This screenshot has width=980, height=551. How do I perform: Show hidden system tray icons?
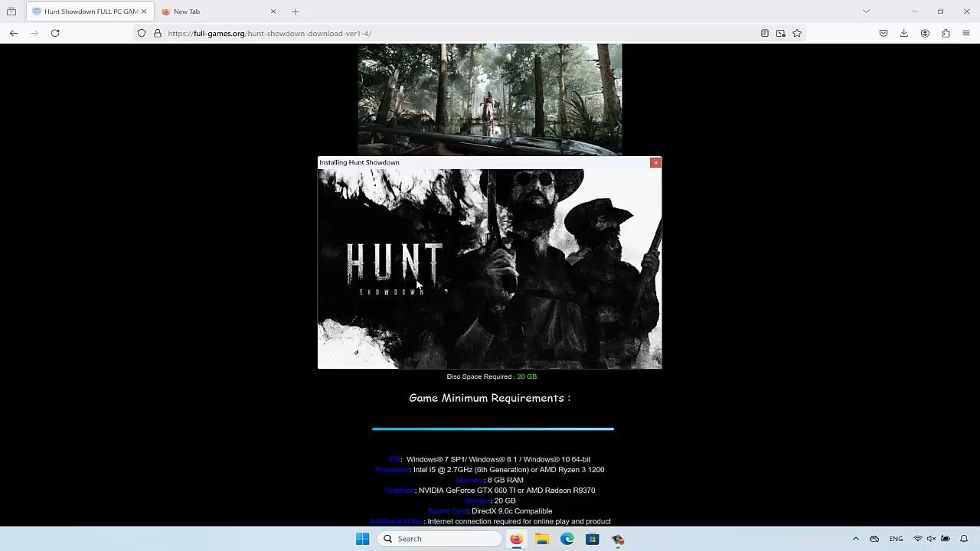click(856, 539)
